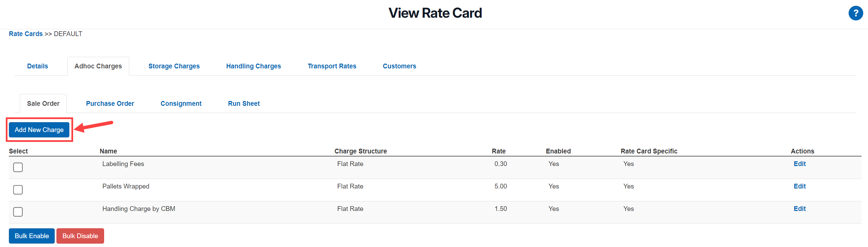The image size is (868, 247).
Task: Open the Rate Cards breadcrumb link
Action: point(26,34)
